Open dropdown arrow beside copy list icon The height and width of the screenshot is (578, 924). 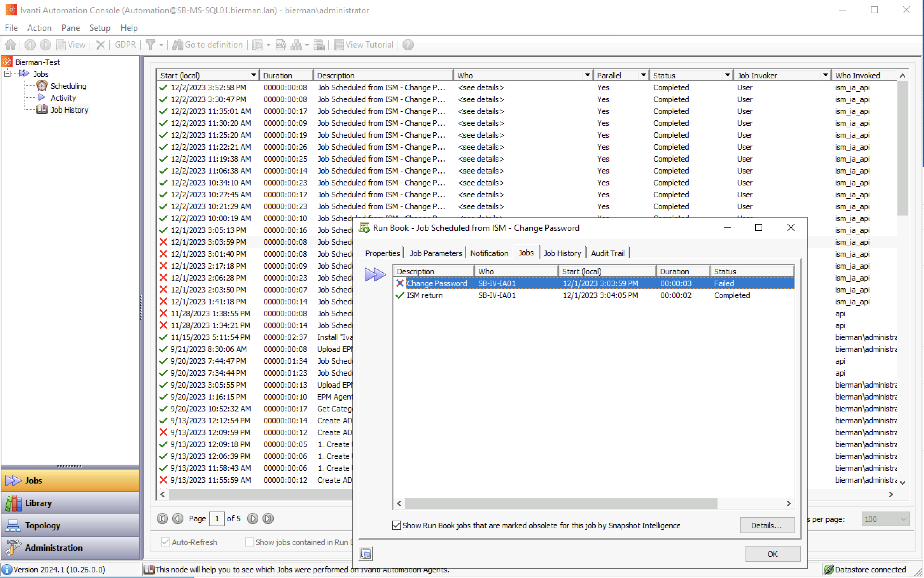(268, 45)
